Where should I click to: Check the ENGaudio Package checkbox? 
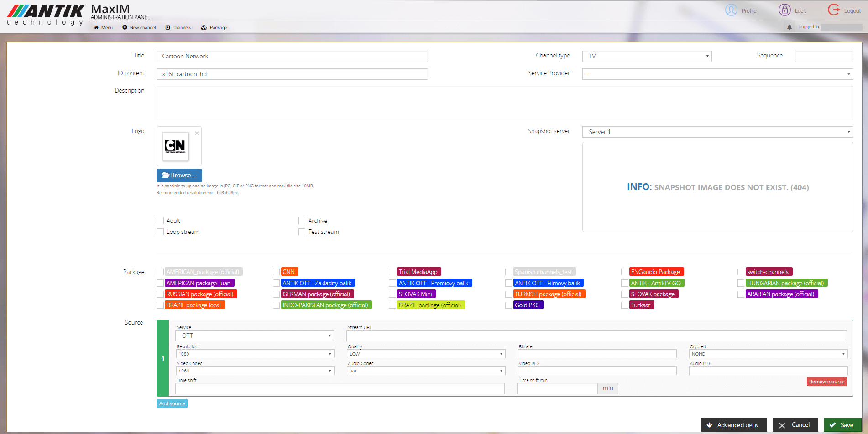(625, 272)
